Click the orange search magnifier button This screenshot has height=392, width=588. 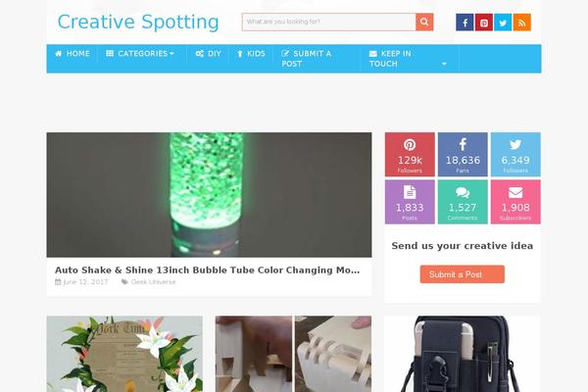tap(424, 23)
